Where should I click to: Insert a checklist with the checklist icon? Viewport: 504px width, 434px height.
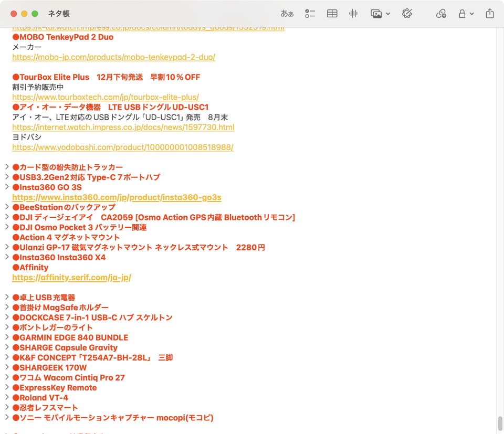click(x=310, y=14)
